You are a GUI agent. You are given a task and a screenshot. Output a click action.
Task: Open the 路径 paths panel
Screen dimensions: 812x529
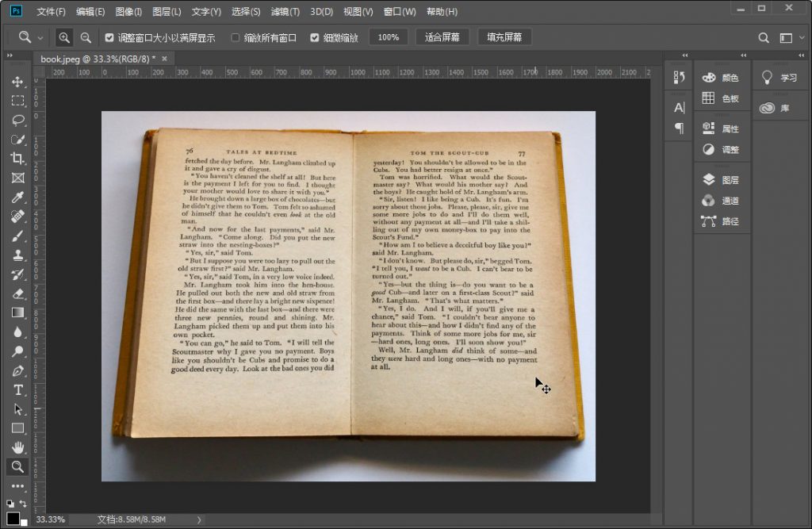click(x=722, y=221)
